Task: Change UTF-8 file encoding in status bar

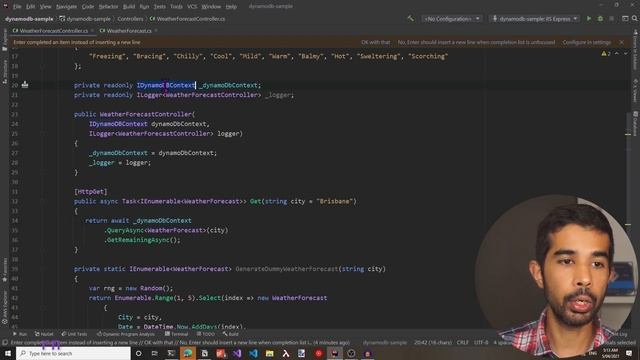Action: 481,342
